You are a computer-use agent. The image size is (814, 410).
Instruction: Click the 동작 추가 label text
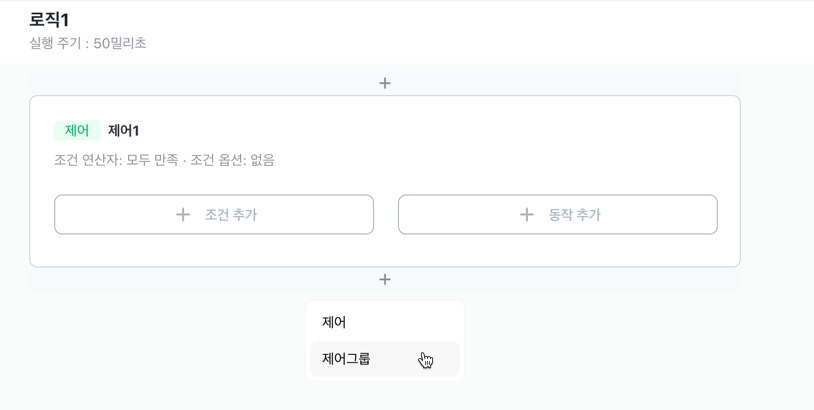[575, 214]
